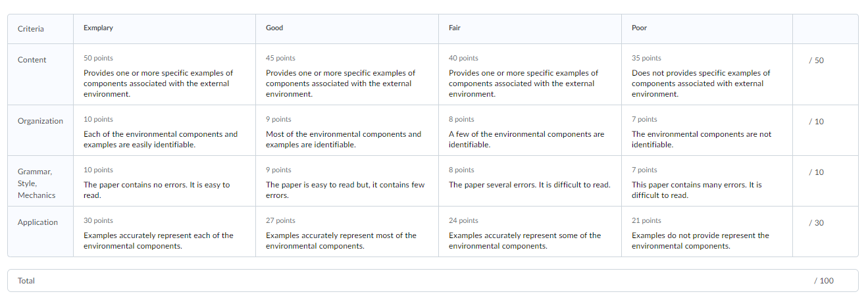This screenshot has height=294, width=868.
Task: Select Organization Exemplary 10 points cell
Action: click(164, 130)
